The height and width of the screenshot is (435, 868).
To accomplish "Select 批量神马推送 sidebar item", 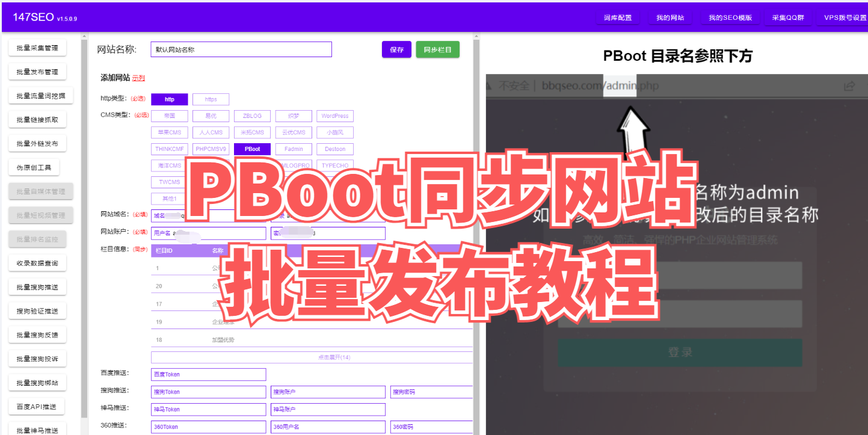I will point(37,430).
